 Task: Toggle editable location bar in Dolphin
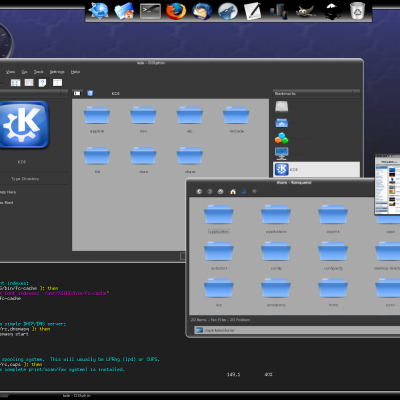pyautogui.click(x=77, y=93)
